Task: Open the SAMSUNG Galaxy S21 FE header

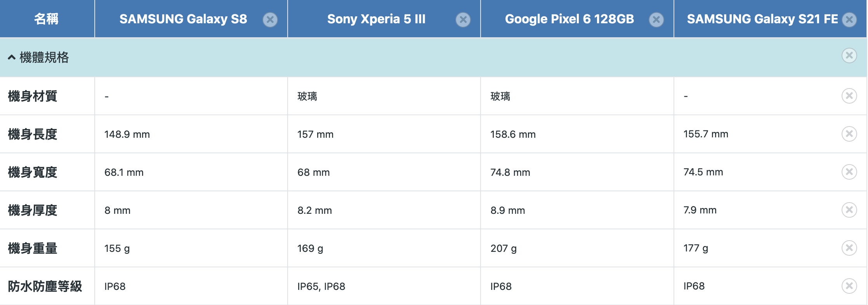Action: click(x=762, y=19)
